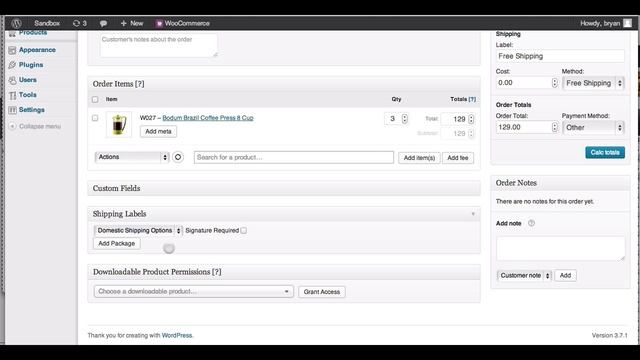Click the Totals help [?] link
640x360 pixels.
click(472, 99)
